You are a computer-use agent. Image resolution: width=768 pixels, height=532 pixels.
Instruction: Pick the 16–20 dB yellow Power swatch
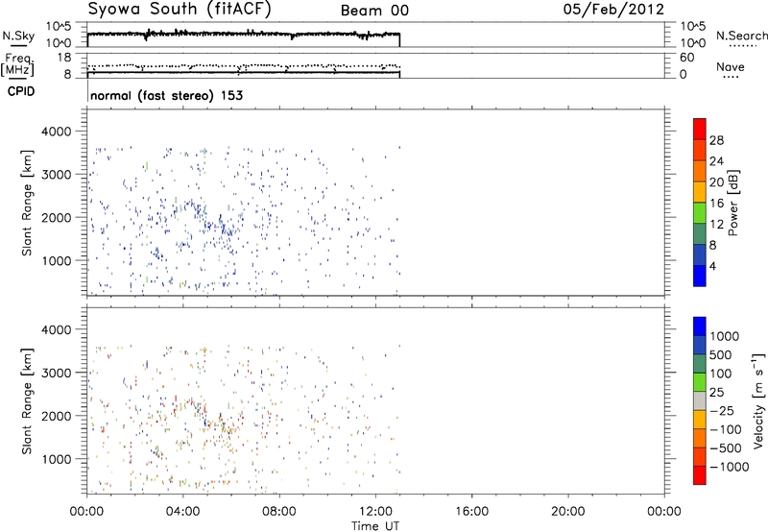coord(700,192)
